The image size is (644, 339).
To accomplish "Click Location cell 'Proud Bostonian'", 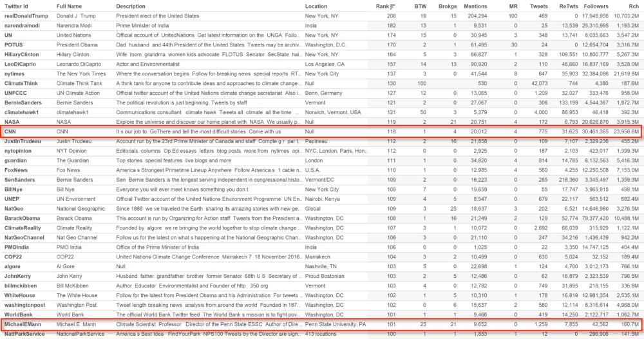I will pyautogui.click(x=325, y=276).
